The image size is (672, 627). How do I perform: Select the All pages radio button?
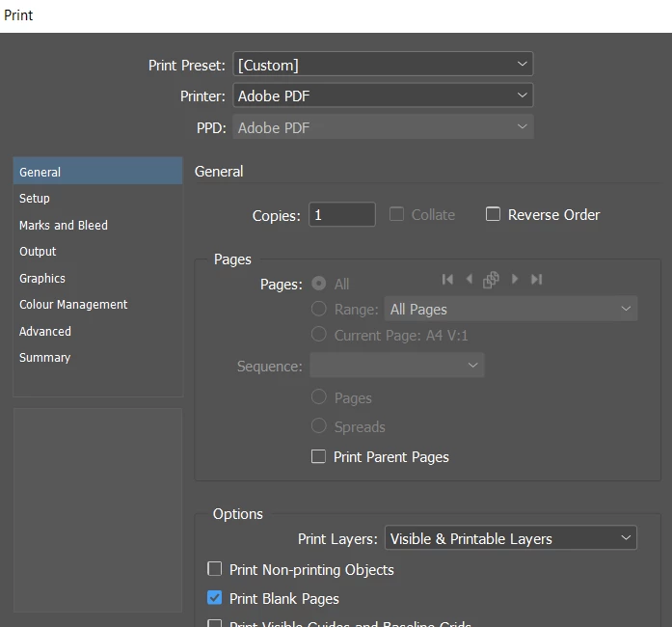point(318,284)
